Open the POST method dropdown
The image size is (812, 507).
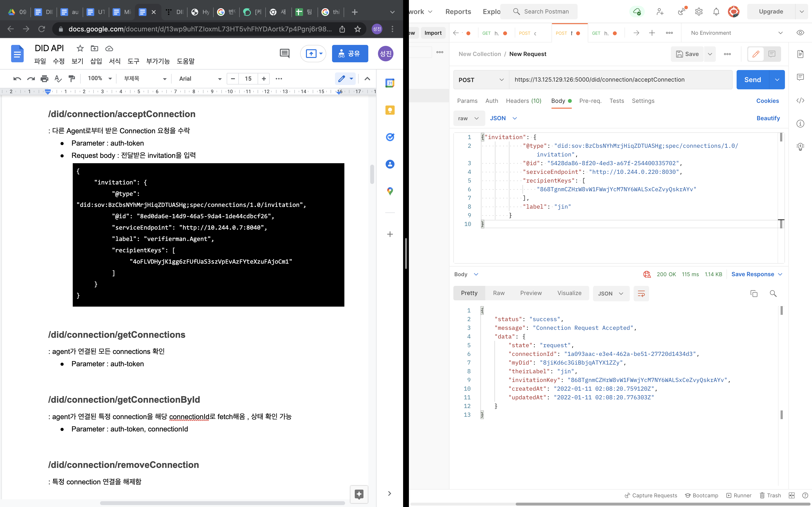(x=481, y=80)
